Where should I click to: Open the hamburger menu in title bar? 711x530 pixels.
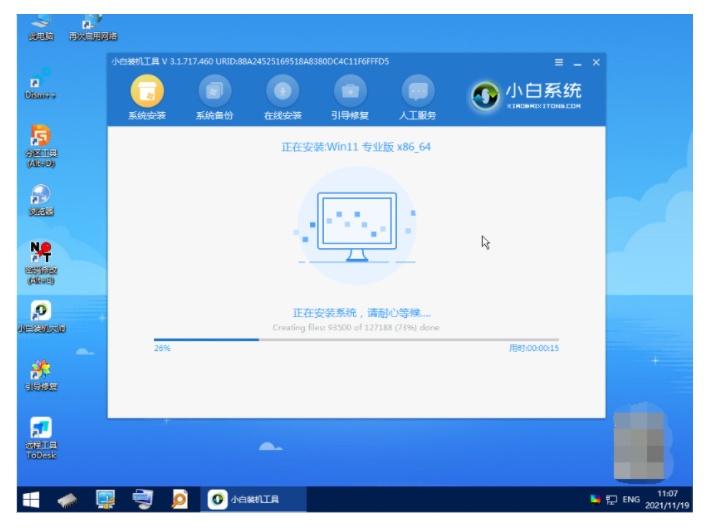pos(558,63)
